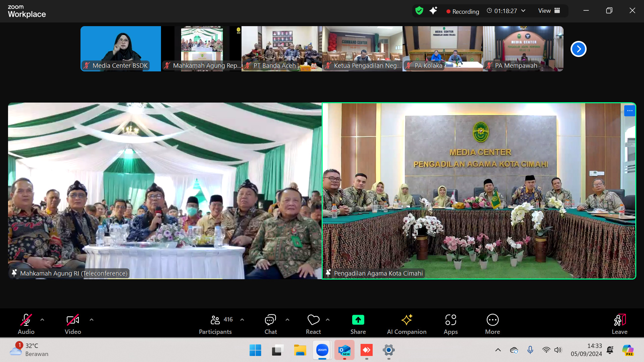Open three-dot menu on Cimahi video
The height and width of the screenshot is (362, 644).
pyautogui.click(x=630, y=111)
